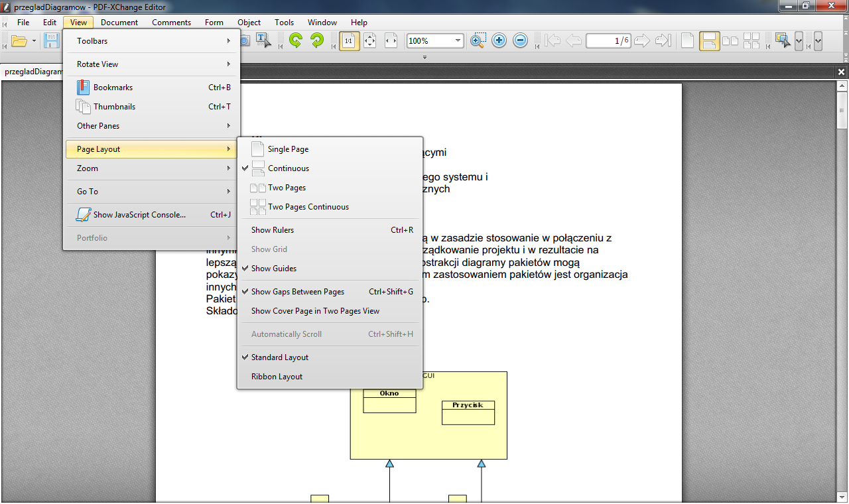This screenshot has width=849, height=504.
Task: Click the Zoom Out minus icon
Action: [x=521, y=40]
